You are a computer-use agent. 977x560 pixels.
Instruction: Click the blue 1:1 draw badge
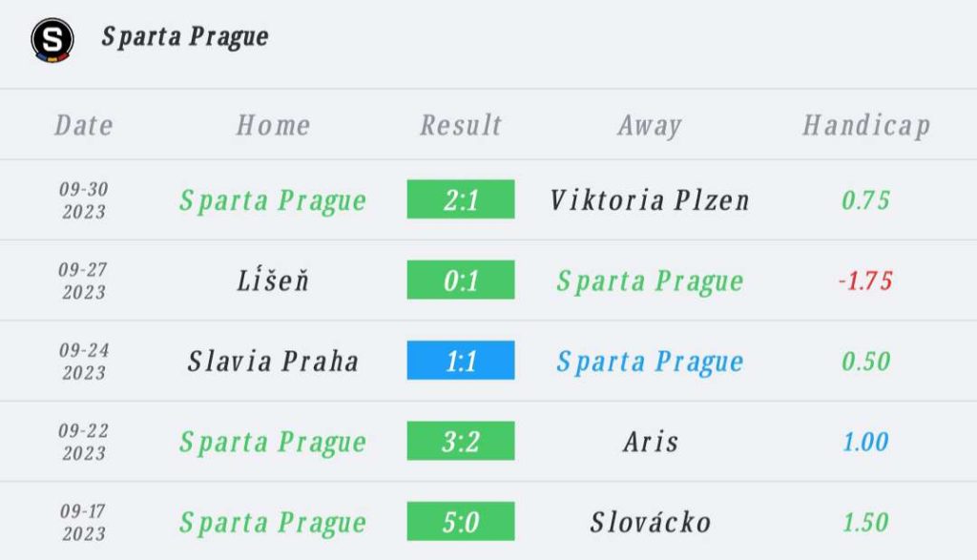461,361
